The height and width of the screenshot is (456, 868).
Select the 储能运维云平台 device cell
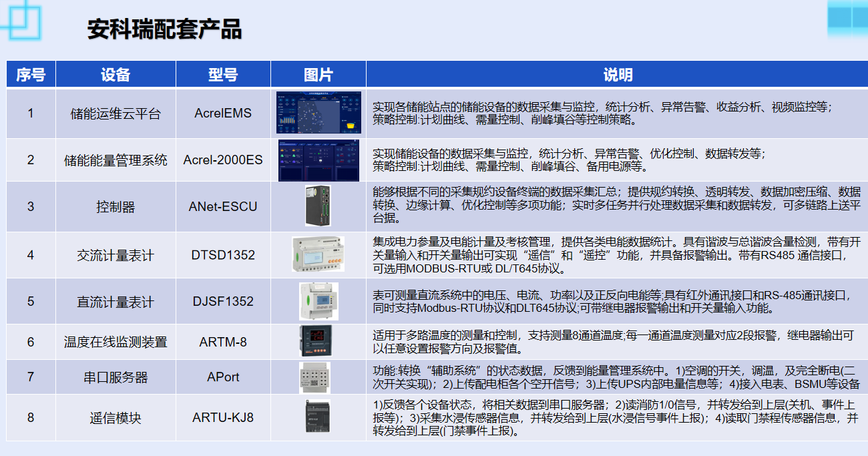tap(116, 113)
